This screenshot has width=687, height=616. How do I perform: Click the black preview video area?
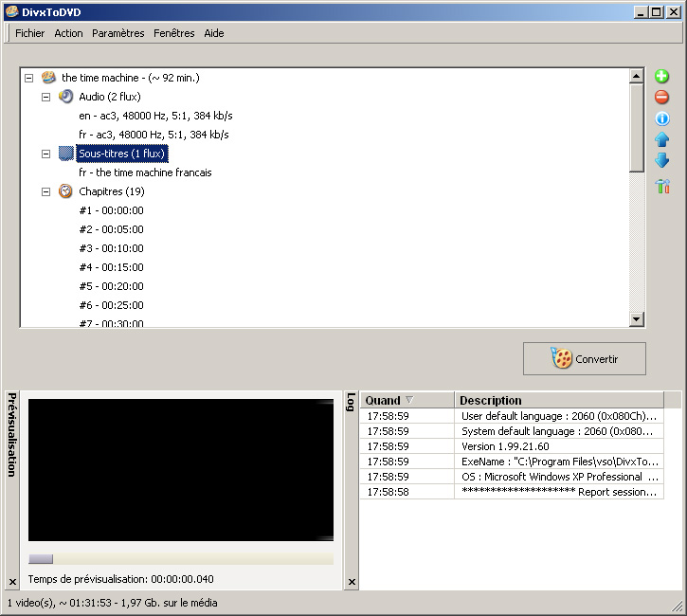[x=181, y=470]
